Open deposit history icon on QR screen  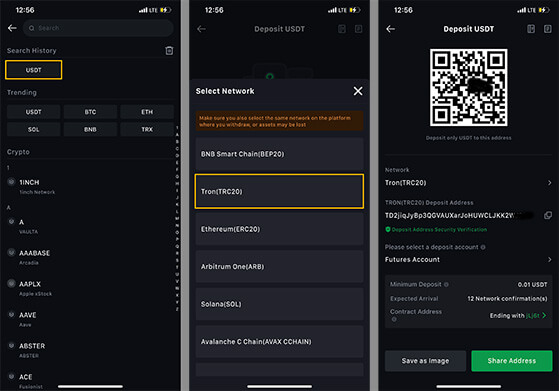pos(548,29)
